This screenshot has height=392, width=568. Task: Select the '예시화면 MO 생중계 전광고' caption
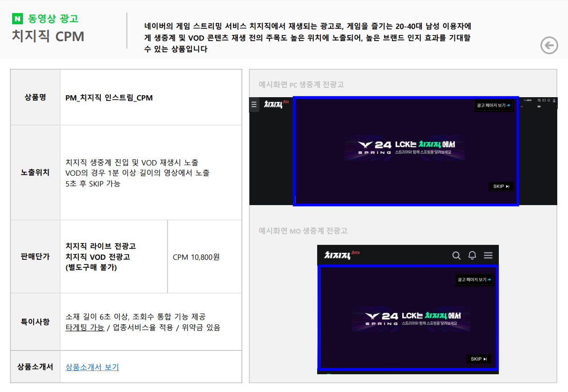[303, 231]
